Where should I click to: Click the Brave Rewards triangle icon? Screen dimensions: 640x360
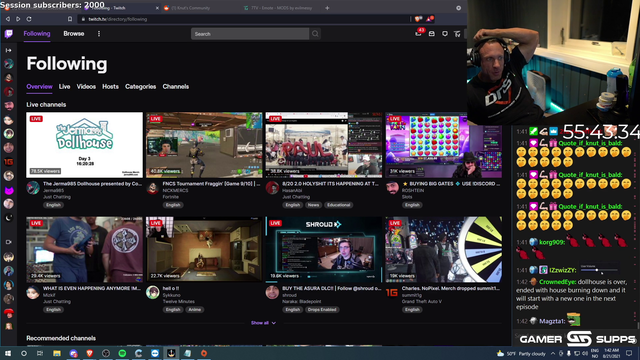point(429,19)
